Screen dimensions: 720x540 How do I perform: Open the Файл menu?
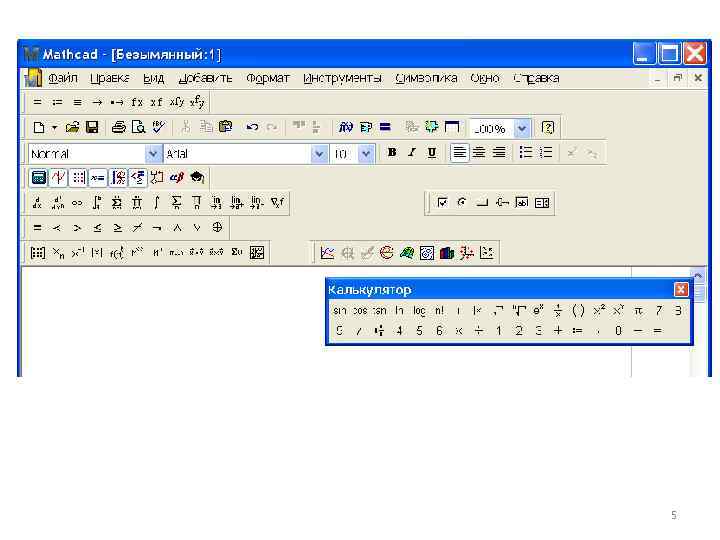tap(63, 79)
